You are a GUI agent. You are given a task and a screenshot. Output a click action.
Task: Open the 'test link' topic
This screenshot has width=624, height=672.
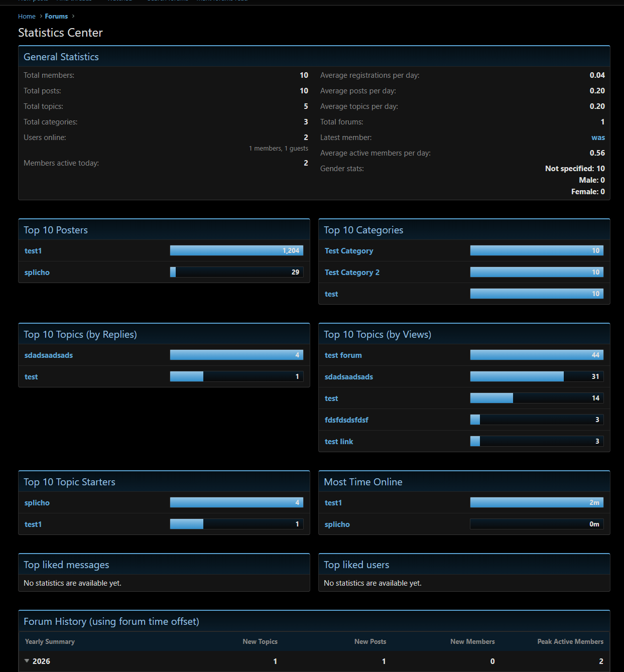tap(339, 442)
